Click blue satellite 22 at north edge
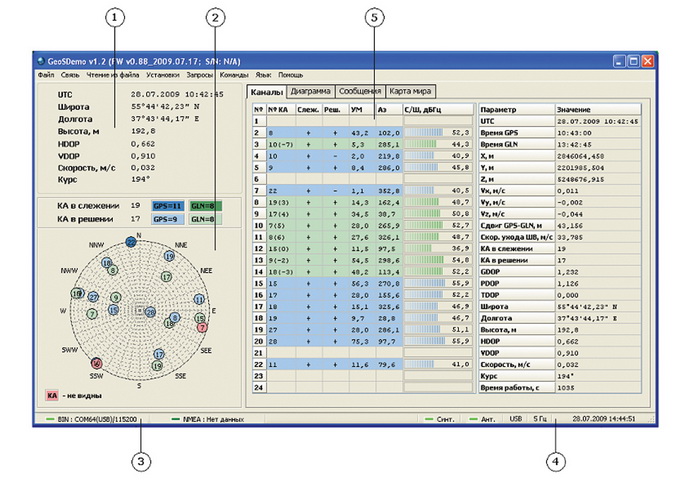Screen dimensions: 687x483 [131, 242]
